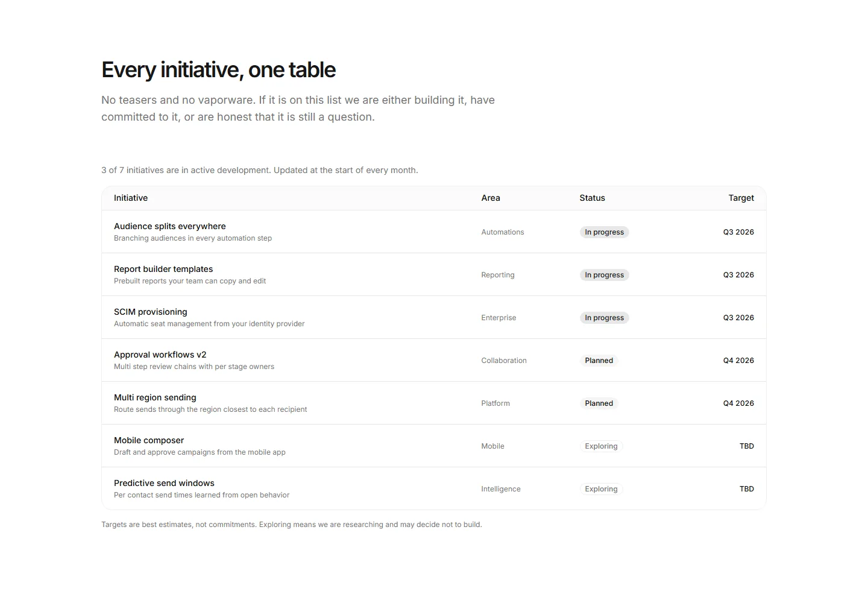Click 'Multi step review chains' description text

[194, 367]
